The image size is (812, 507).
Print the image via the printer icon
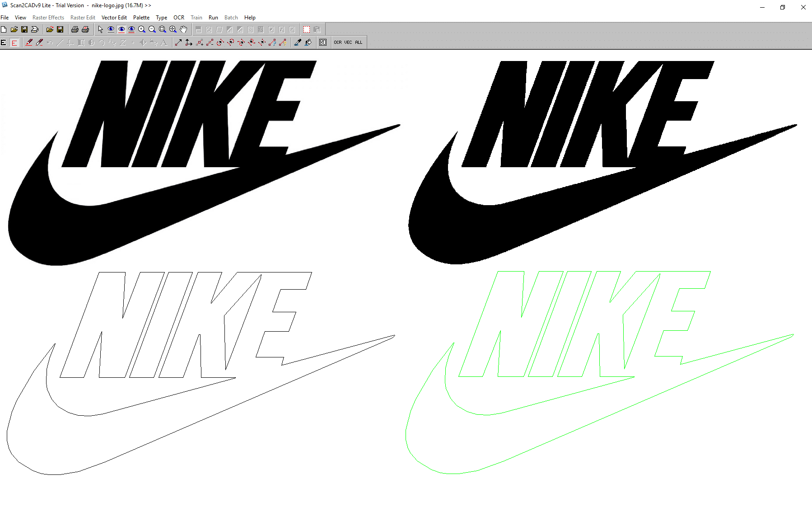(x=75, y=29)
